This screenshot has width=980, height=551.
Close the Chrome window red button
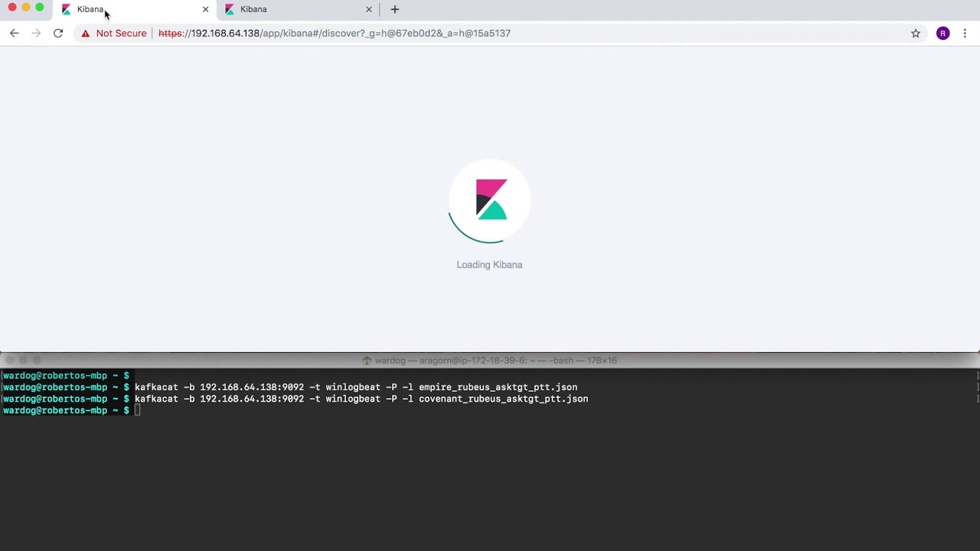[12, 8]
